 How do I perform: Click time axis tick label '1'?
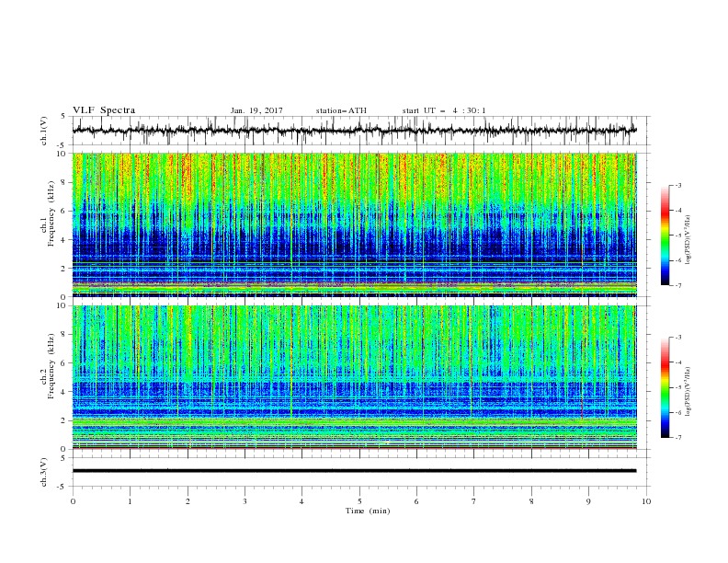[x=130, y=501]
